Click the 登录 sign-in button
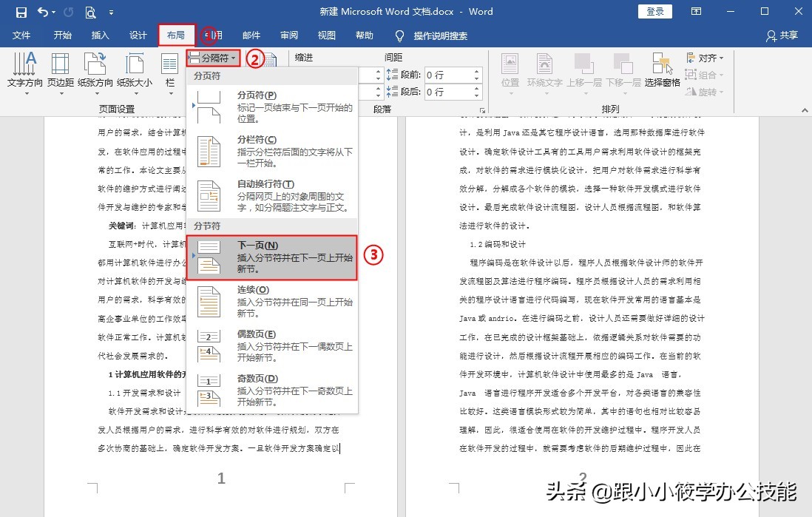 [x=654, y=11]
